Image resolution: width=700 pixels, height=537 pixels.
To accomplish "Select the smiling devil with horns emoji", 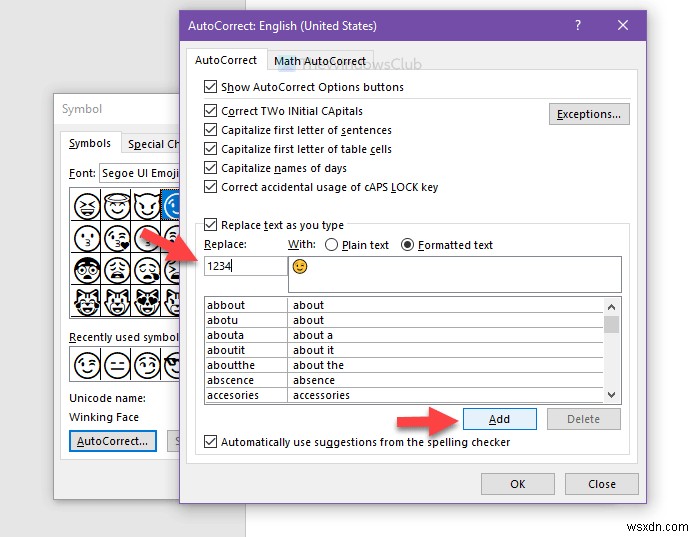I will click(147, 206).
